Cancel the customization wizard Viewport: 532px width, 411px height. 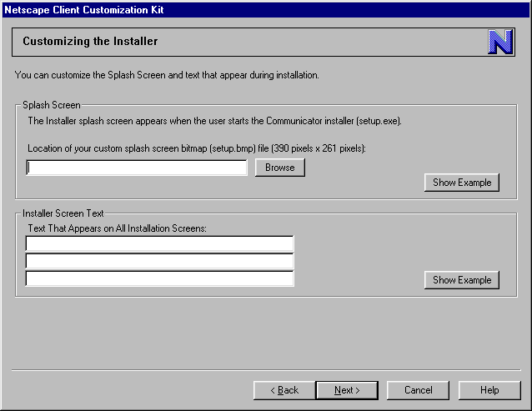pyautogui.click(x=418, y=390)
